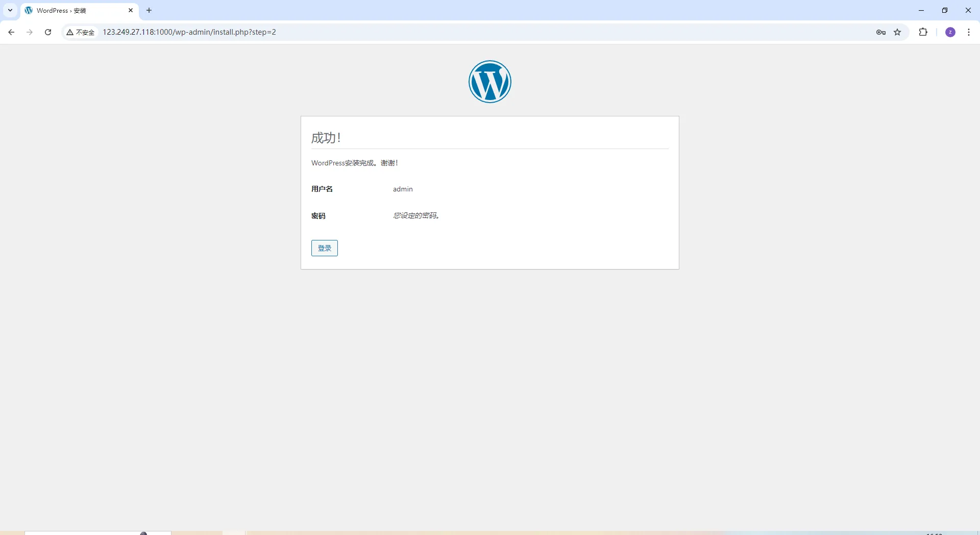The width and height of the screenshot is (980, 535).
Task: Click the 用户名 label
Action: tap(322, 189)
